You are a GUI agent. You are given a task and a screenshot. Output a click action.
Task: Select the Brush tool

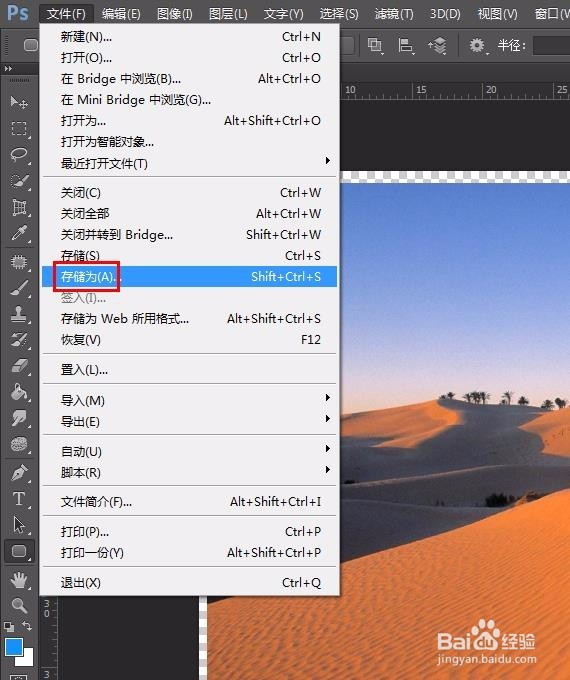[19, 288]
